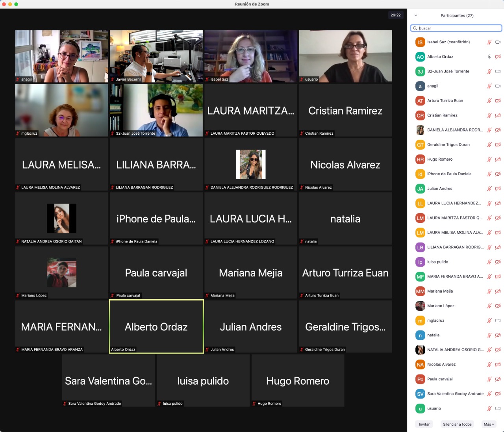Click LAURA LUCIA HERNANDEZ row in participants list

tap(456, 203)
